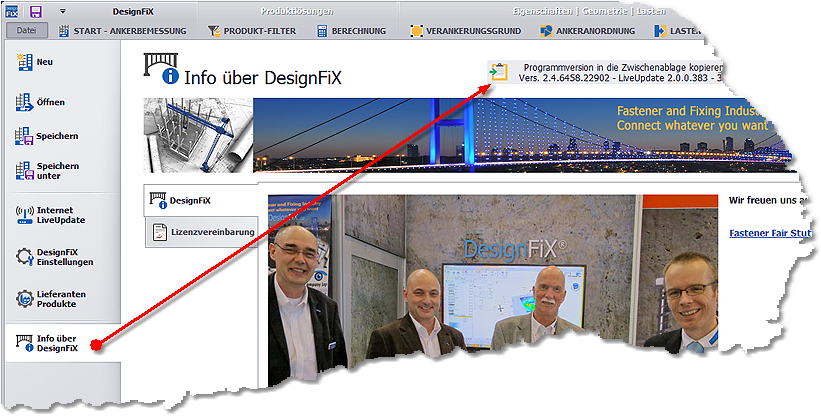The width and height of the screenshot is (821, 416).
Task: Copy program version to clipboard
Action: 607,73
